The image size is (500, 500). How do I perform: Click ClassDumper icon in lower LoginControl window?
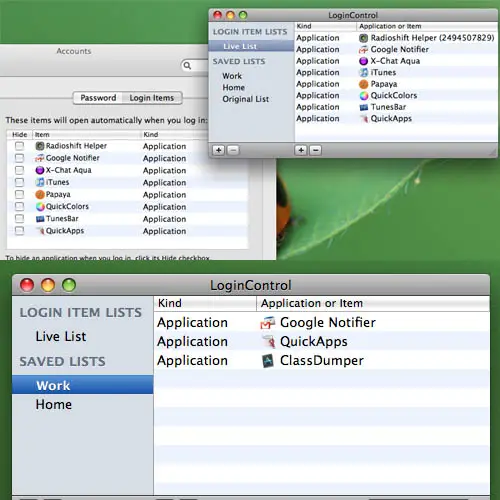click(268, 361)
